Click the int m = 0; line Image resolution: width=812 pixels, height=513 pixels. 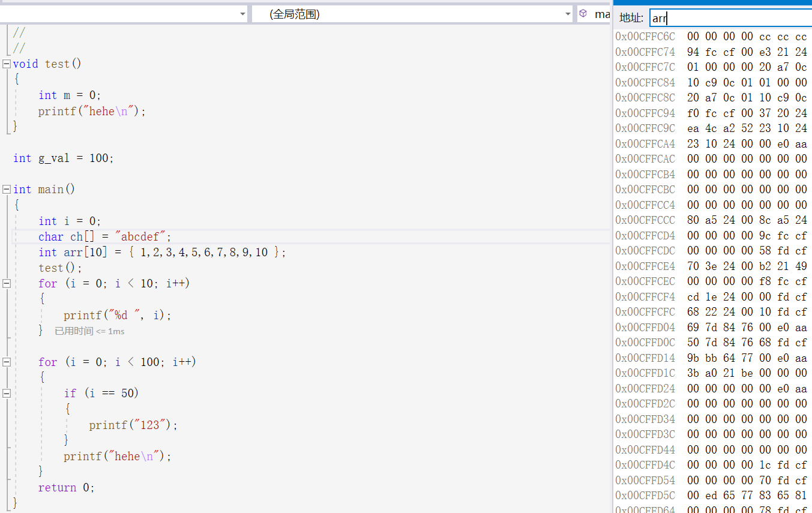click(70, 95)
